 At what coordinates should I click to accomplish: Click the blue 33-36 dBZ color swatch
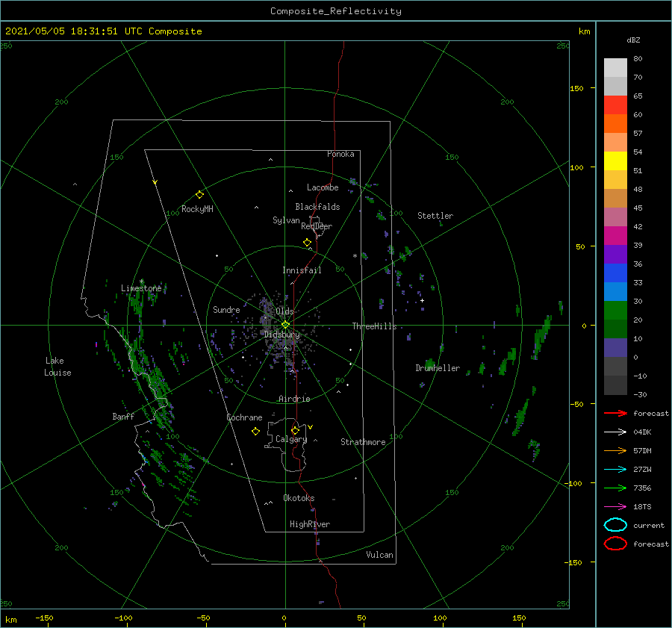pyautogui.click(x=615, y=273)
